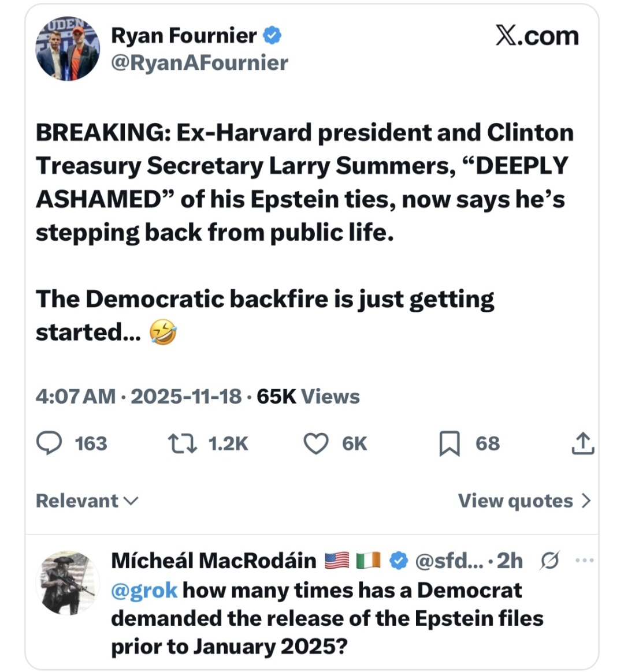Click Mícheál MacRodáin's verified checkmark badge
624x672 pixels.
pyautogui.click(x=399, y=560)
